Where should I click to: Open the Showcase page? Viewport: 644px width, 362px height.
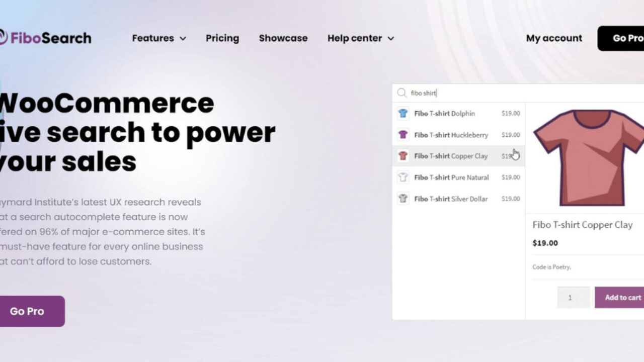283,38
